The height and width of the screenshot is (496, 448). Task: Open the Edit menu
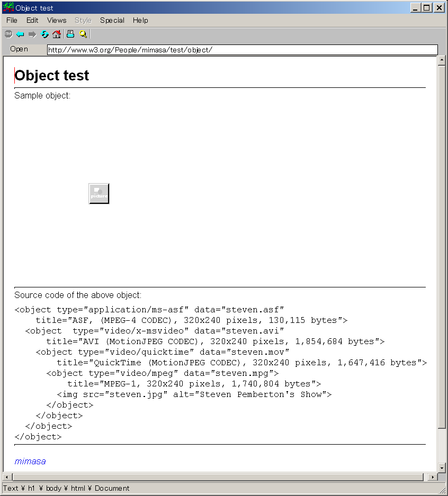click(32, 20)
